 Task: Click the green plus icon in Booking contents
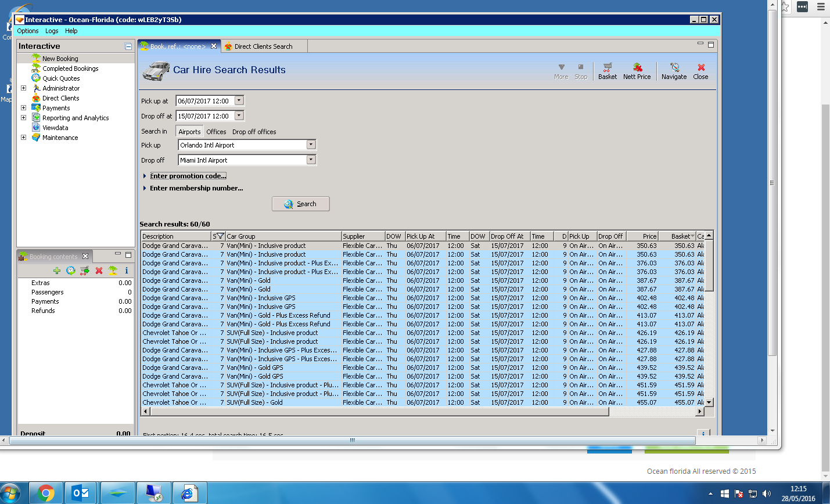click(57, 271)
